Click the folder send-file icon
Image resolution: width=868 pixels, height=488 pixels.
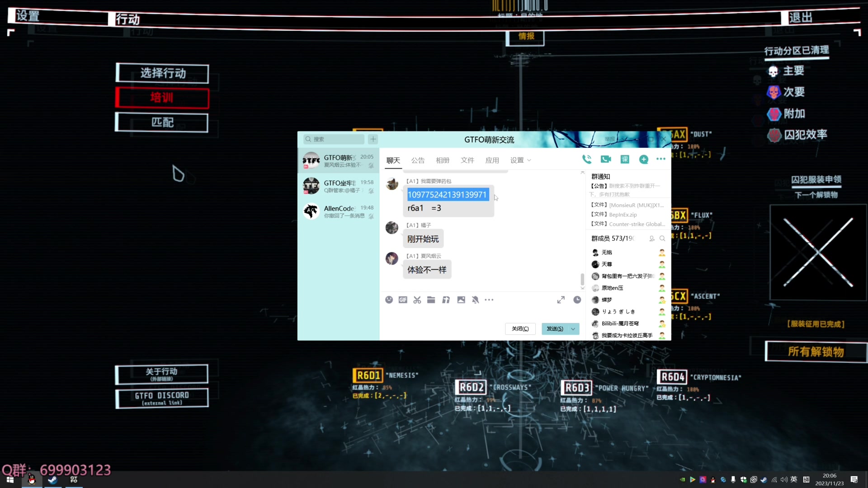pyautogui.click(x=431, y=300)
